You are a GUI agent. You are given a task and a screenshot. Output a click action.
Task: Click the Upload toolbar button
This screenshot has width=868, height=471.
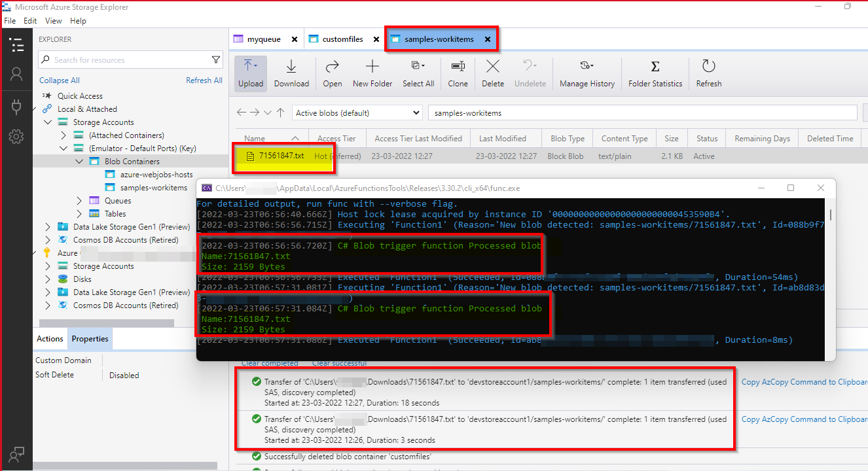point(251,73)
